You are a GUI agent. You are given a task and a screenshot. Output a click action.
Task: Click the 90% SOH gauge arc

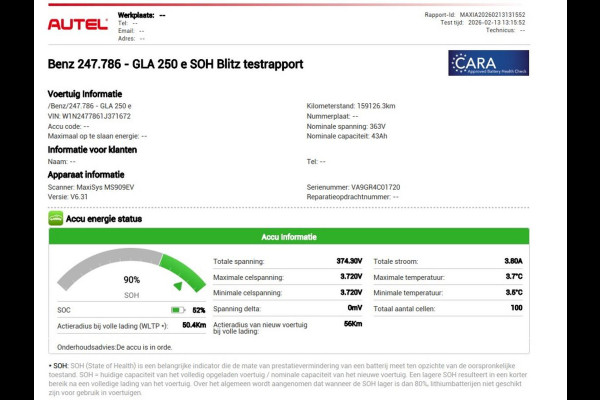(x=131, y=268)
